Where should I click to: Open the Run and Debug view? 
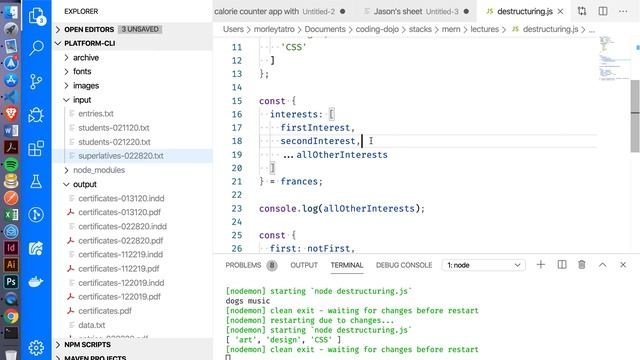click(x=36, y=115)
